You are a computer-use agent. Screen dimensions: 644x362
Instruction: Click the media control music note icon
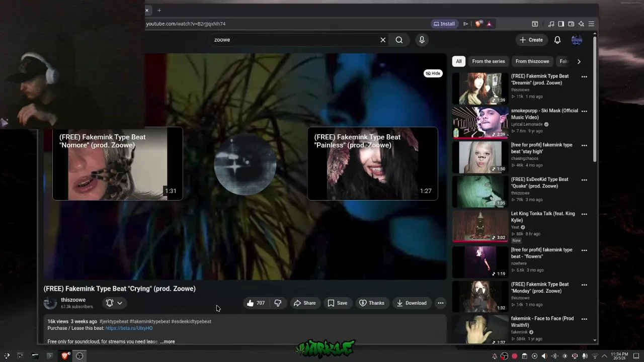551,24
